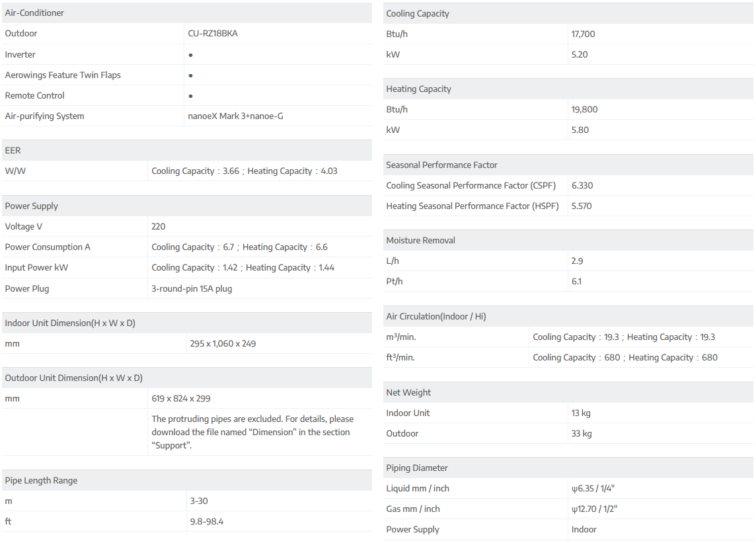Click the Pipe Length Range header
This screenshot has width=756, height=543.
(41, 481)
